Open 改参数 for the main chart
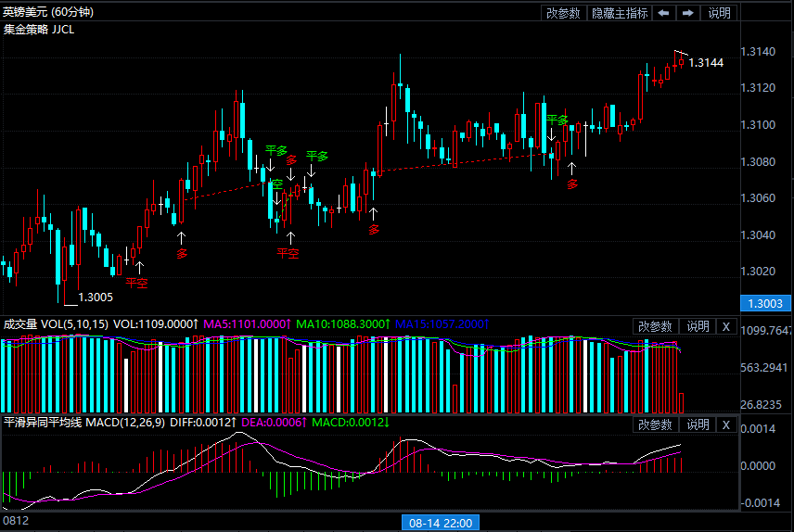 [x=564, y=13]
